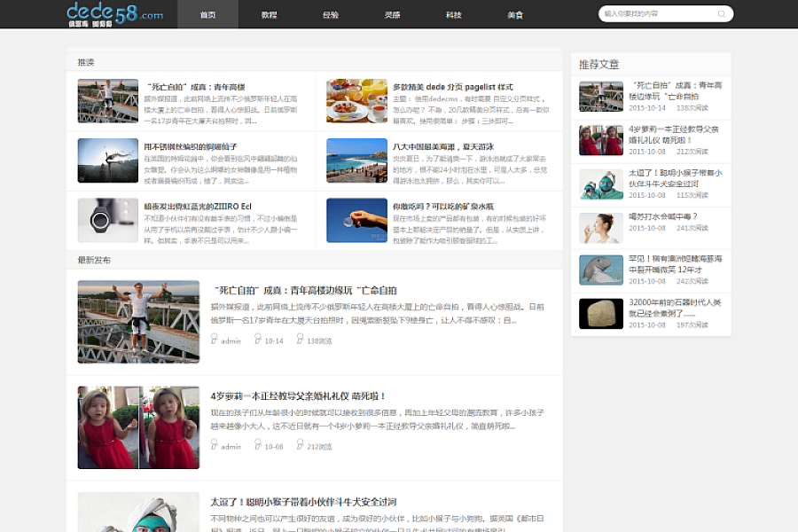Open the 4岁萝莉 article title in latest list
The image size is (798, 532).
pos(298,396)
